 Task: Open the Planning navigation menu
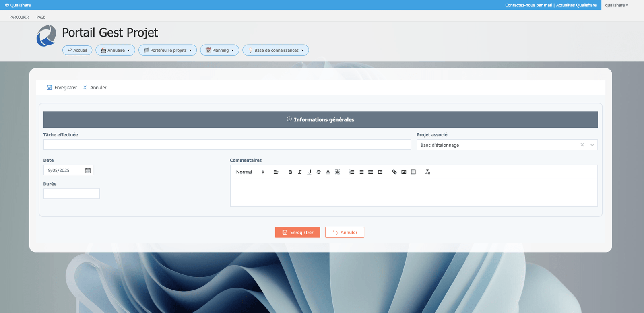click(219, 50)
